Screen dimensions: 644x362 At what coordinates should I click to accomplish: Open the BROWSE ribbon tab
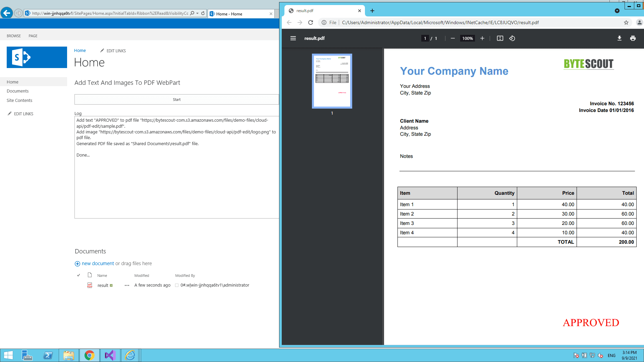coord(14,36)
